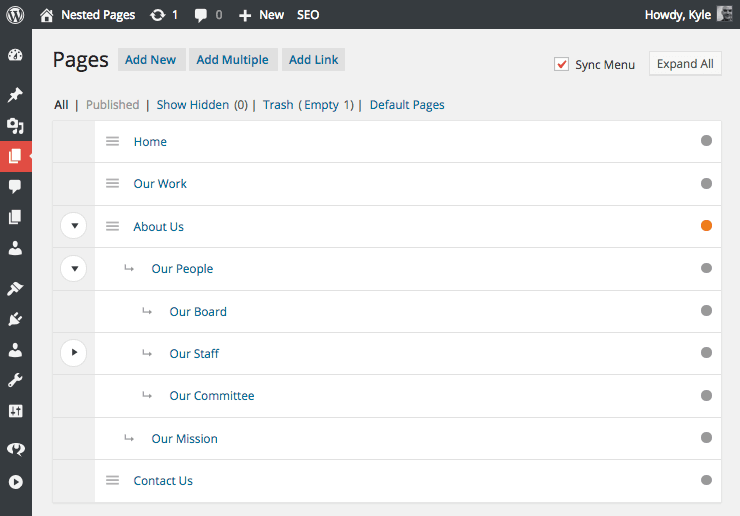The width and height of the screenshot is (740, 516).
Task: Open the New menu in admin bar
Action: point(261,15)
